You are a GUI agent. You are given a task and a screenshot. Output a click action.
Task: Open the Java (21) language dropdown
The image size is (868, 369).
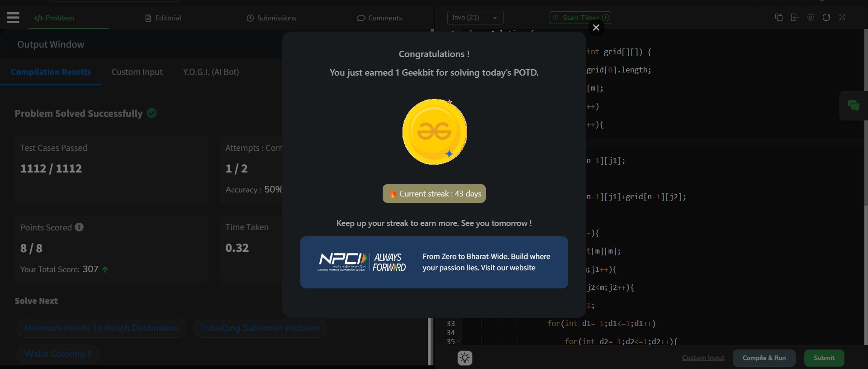[475, 18]
